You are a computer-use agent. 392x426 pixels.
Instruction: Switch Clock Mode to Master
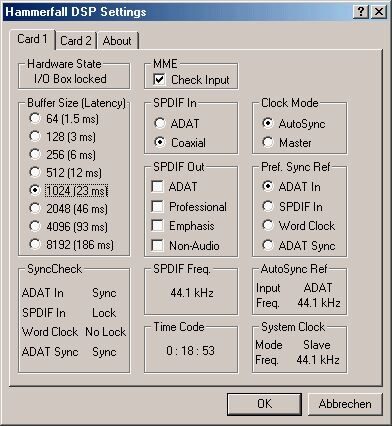coord(287,143)
